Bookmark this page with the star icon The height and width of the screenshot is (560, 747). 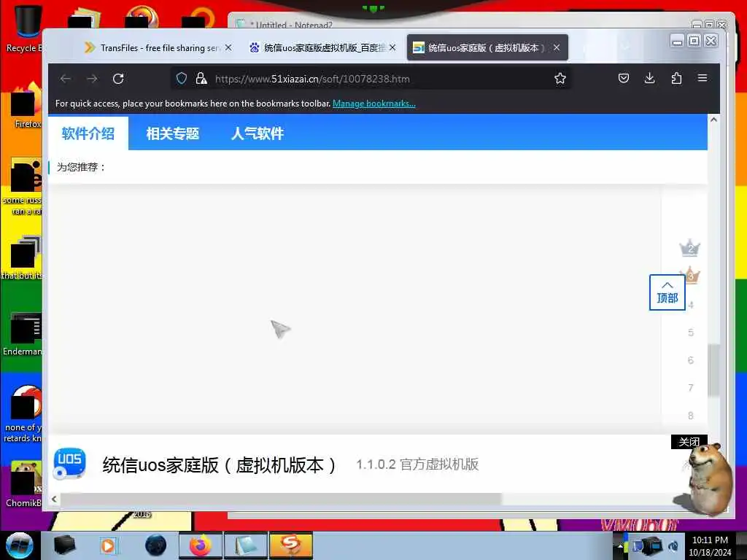(x=560, y=79)
